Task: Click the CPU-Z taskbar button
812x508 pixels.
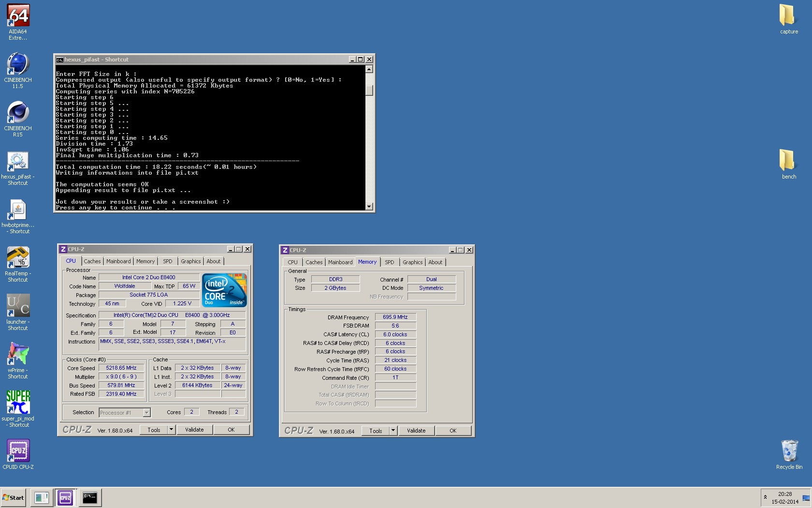Action: tap(65, 497)
